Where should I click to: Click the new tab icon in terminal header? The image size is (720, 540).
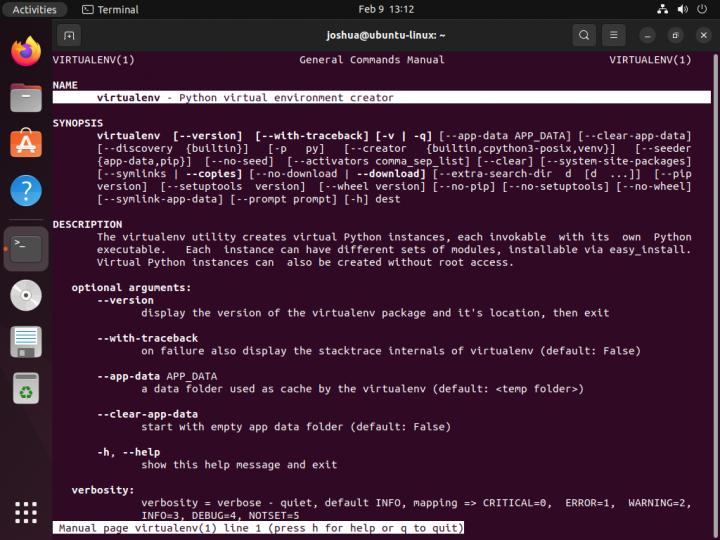click(x=69, y=35)
